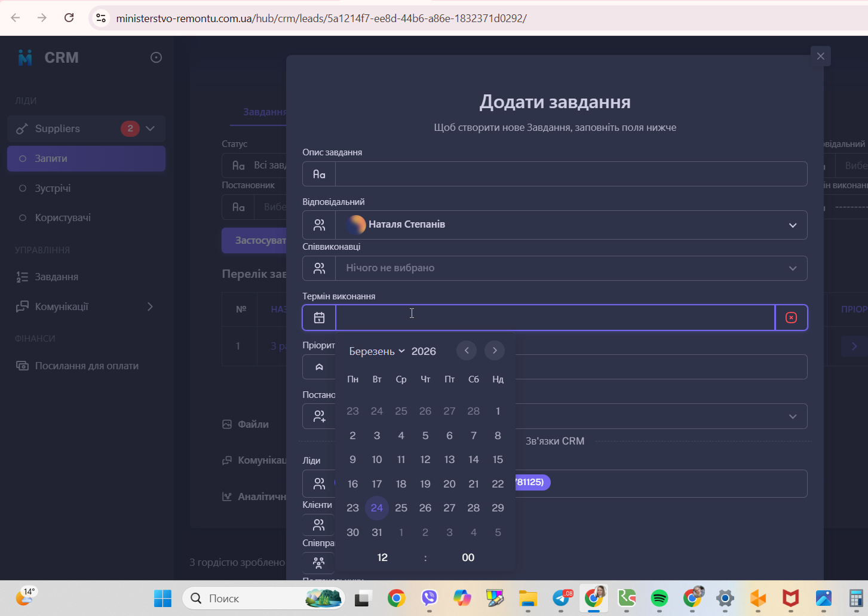
Task: Click the people icon of the Ліди field
Action: tap(319, 483)
